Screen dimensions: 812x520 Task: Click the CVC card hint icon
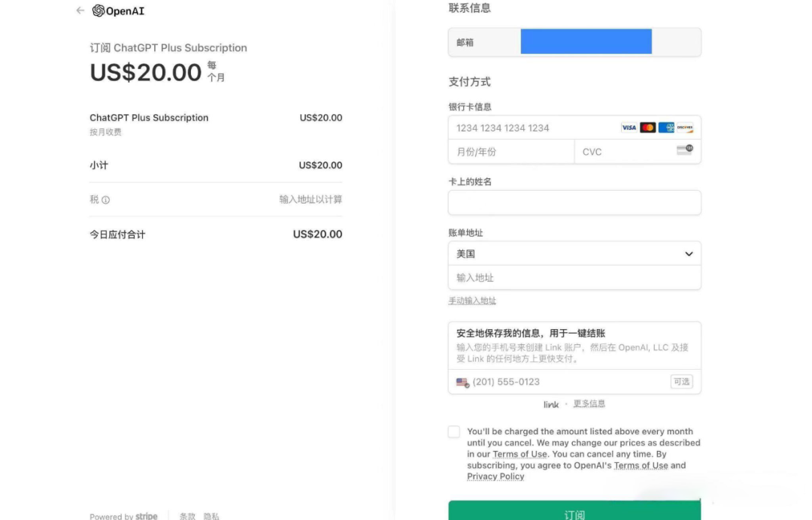click(x=685, y=150)
